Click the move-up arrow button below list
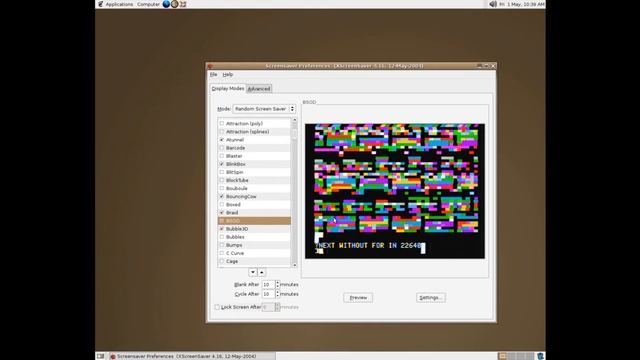The width and height of the screenshot is (640, 360). [262, 272]
